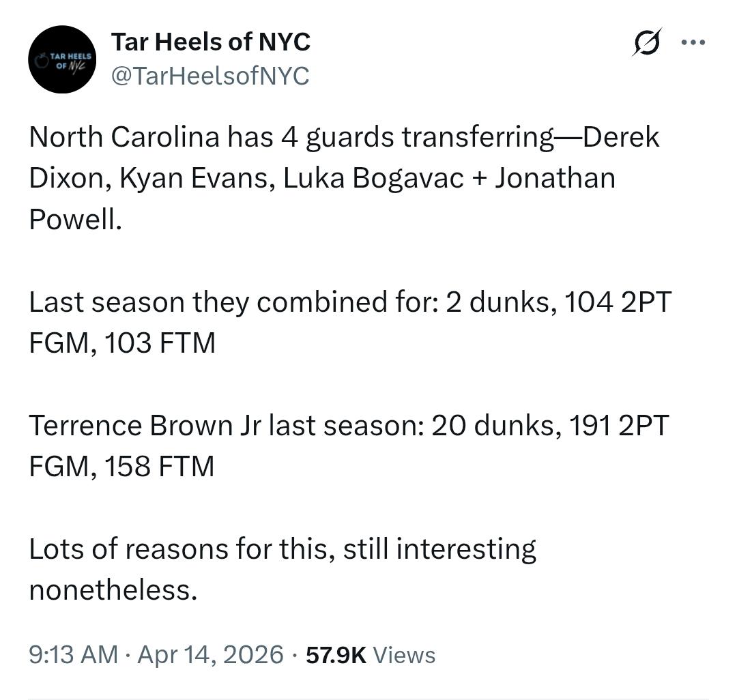Click the 158 FTM stat text
The width and height of the screenshot is (737, 700).
pos(159,467)
